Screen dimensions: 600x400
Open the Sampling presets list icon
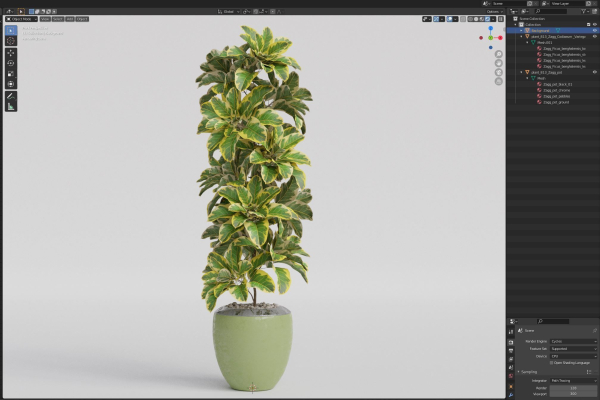point(589,372)
